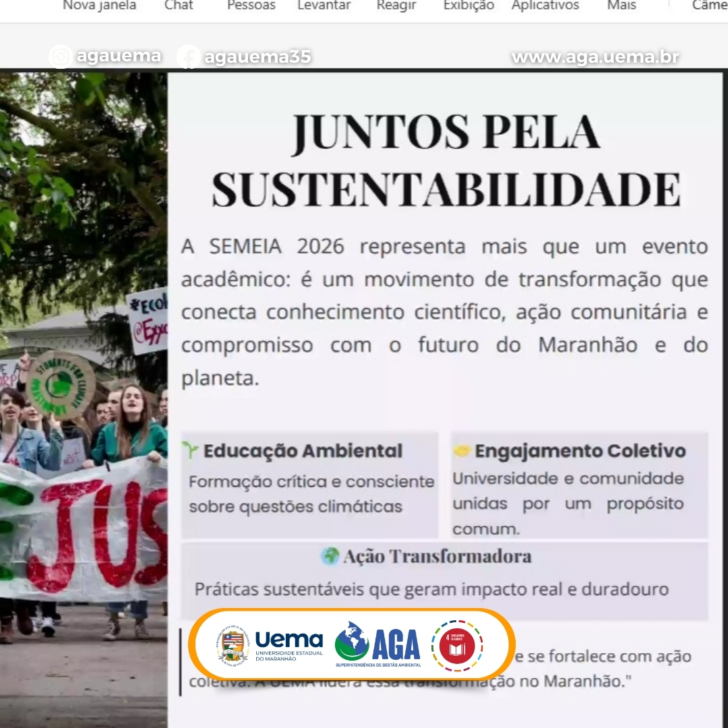This screenshot has width=728, height=728.
Task: Click the AGA globe logo
Action: [352, 641]
